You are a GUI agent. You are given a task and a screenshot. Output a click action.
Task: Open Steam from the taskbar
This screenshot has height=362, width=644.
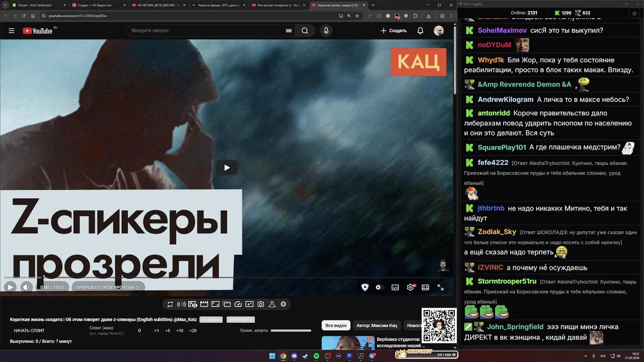click(305, 356)
